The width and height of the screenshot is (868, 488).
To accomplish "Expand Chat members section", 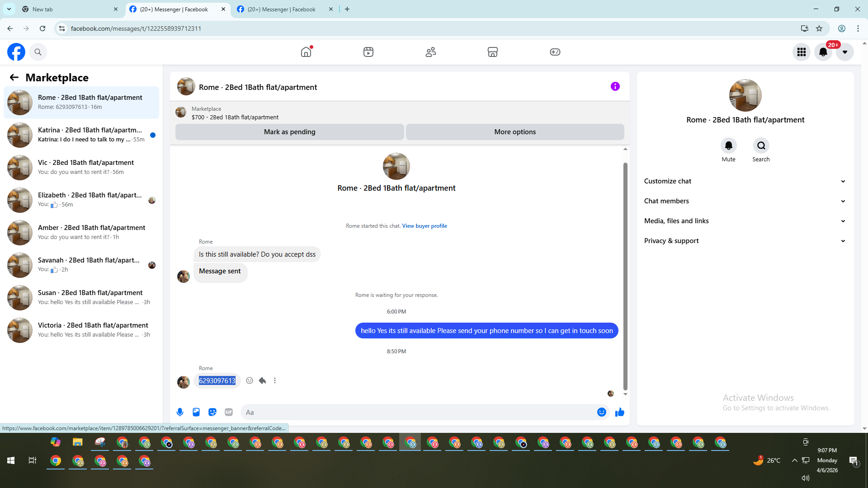I will (x=745, y=201).
